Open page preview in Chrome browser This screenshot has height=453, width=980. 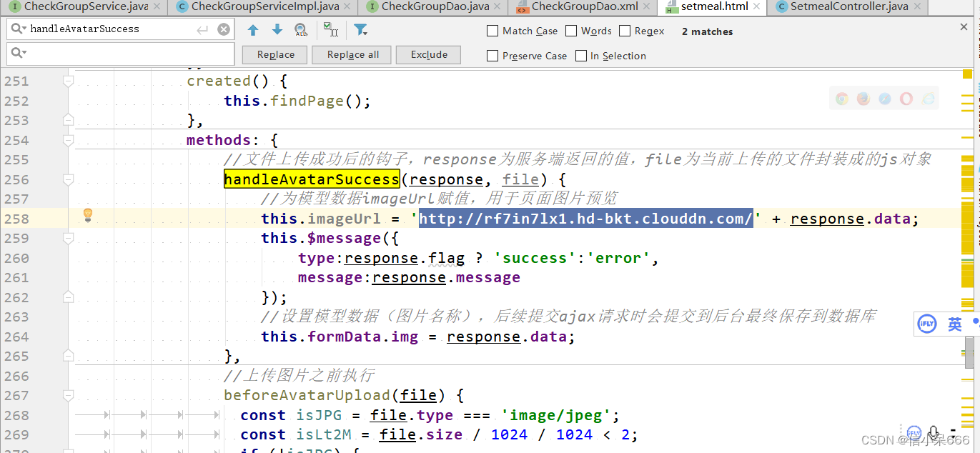point(842,99)
